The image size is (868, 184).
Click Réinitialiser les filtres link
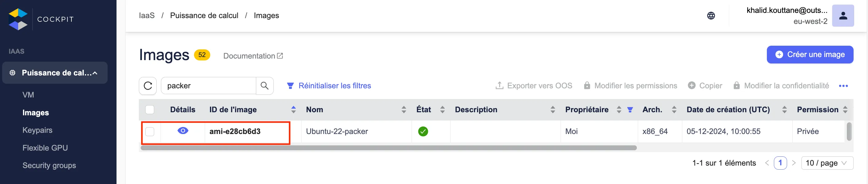coord(334,86)
